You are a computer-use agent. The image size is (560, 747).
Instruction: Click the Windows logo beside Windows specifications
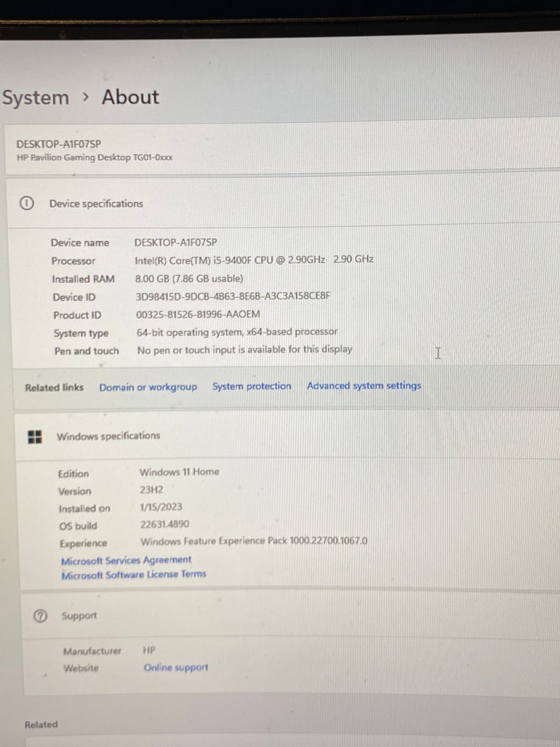(x=35, y=436)
